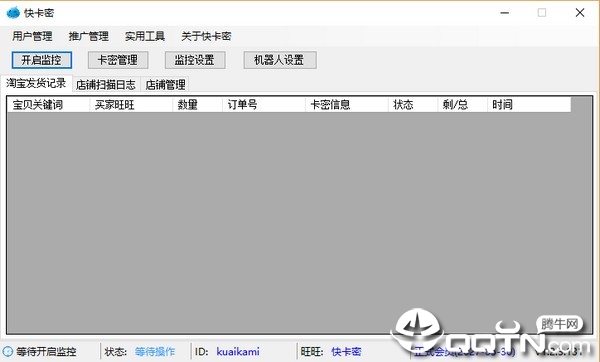Open the 用户管理 menu
This screenshot has width=600, height=362.
click(x=32, y=36)
